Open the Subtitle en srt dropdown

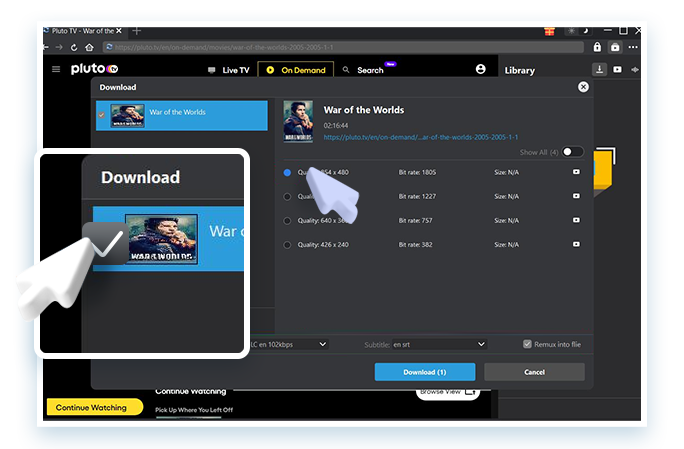coord(439,344)
